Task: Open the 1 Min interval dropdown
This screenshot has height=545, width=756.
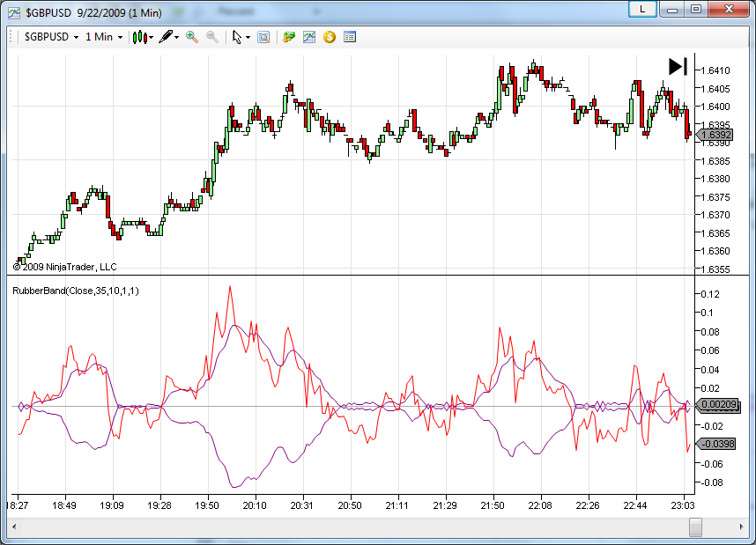Action: pos(104,37)
